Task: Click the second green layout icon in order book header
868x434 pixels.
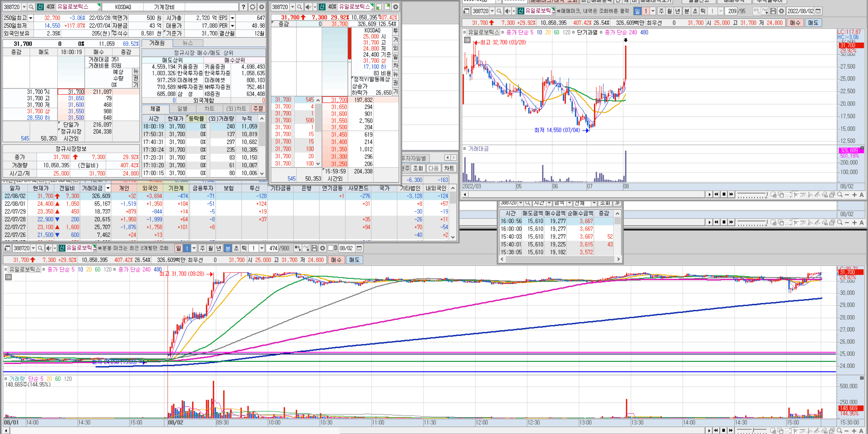Action: (387, 7)
